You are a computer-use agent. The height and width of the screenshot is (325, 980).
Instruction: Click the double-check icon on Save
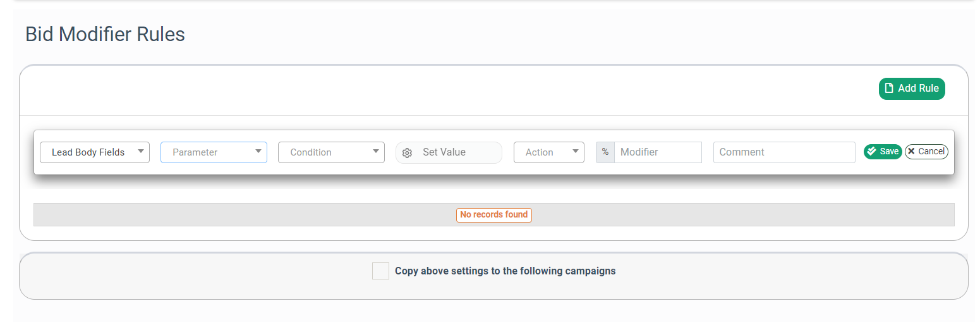(871, 151)
